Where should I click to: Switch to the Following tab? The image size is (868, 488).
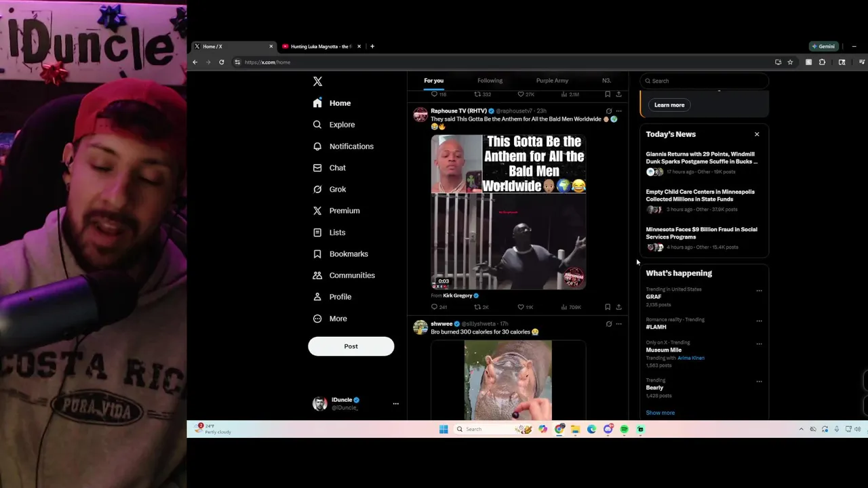[490, 81]
